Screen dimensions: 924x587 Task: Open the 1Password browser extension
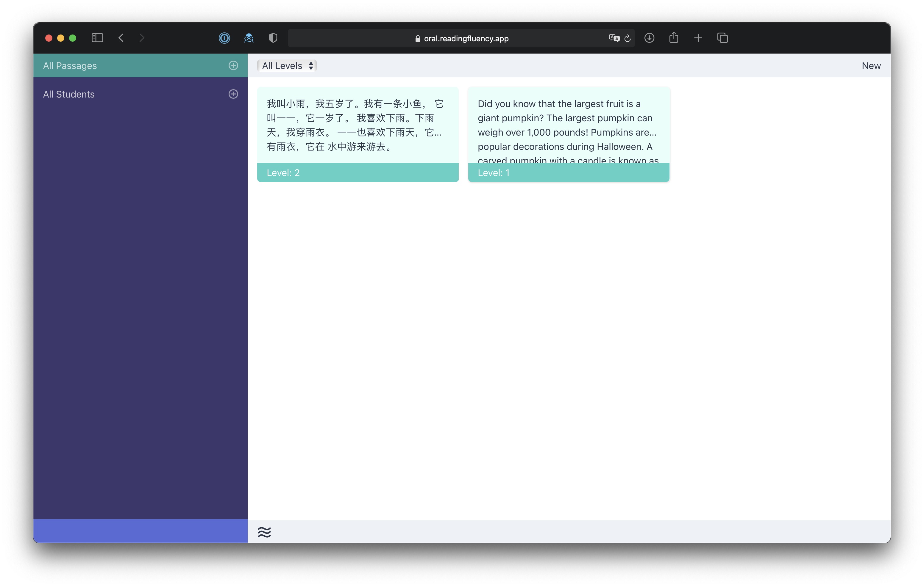[x=224, y=38]
